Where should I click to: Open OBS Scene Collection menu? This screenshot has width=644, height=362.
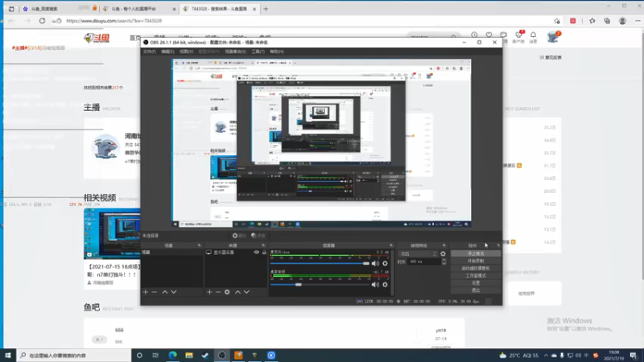[x=235, y=51]
